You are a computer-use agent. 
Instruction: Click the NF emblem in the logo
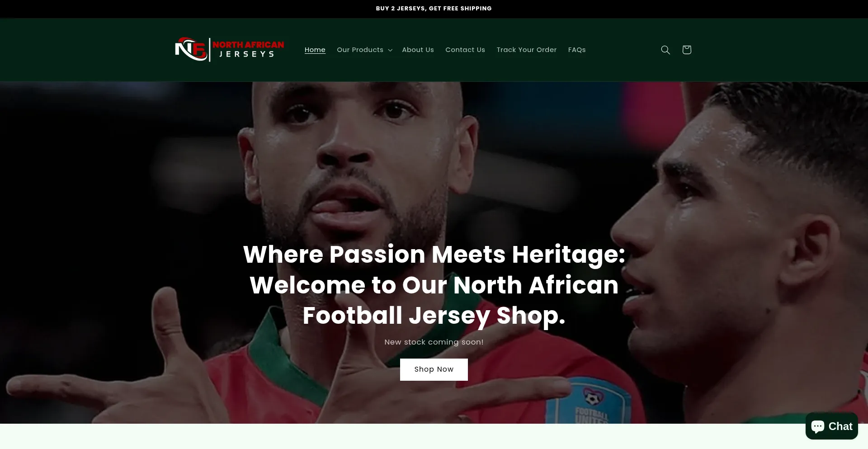click(191, 49)
